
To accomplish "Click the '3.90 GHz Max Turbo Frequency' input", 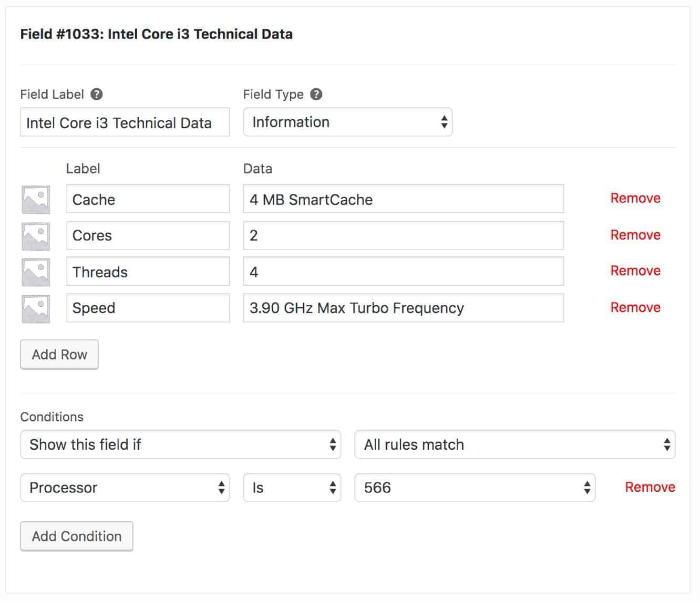I will (x=403, y=308).
